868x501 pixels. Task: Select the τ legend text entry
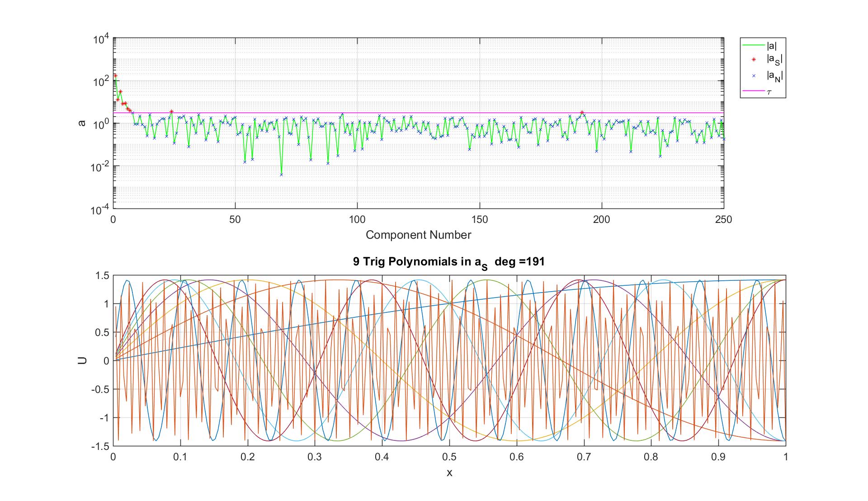[769, 92]
